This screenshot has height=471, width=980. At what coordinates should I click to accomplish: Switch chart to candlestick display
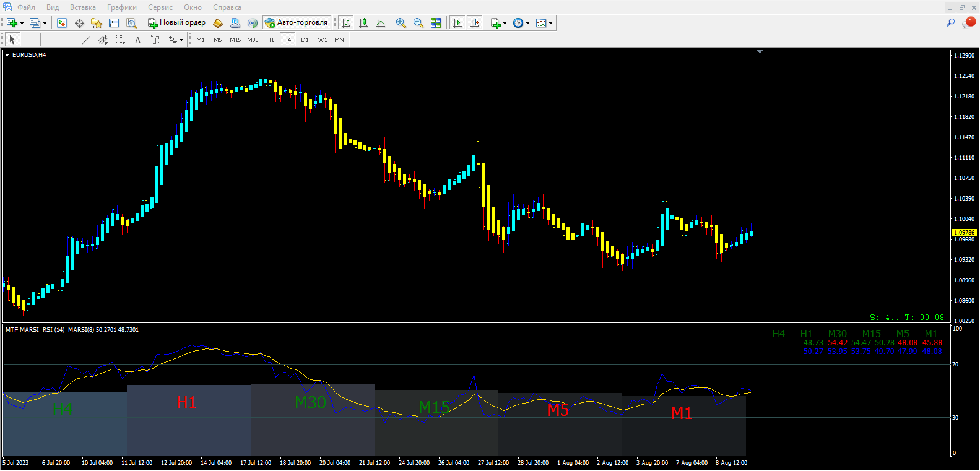(363, 23)
